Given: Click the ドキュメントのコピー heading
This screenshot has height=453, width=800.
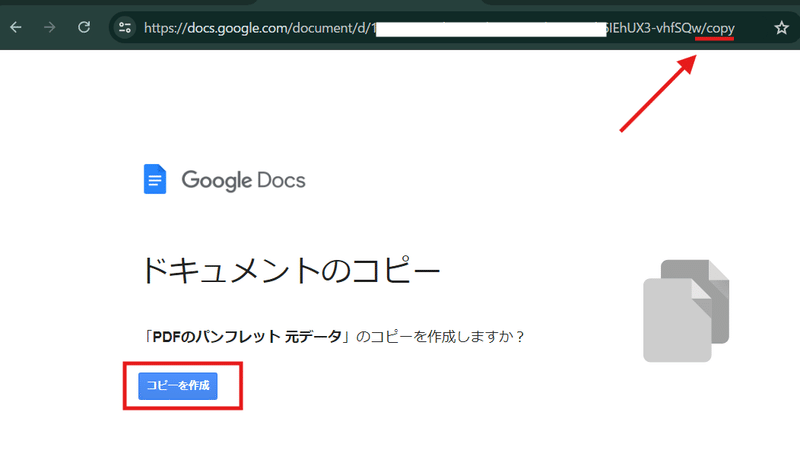Looking at the screenshot, I should (x=291, y=270).
